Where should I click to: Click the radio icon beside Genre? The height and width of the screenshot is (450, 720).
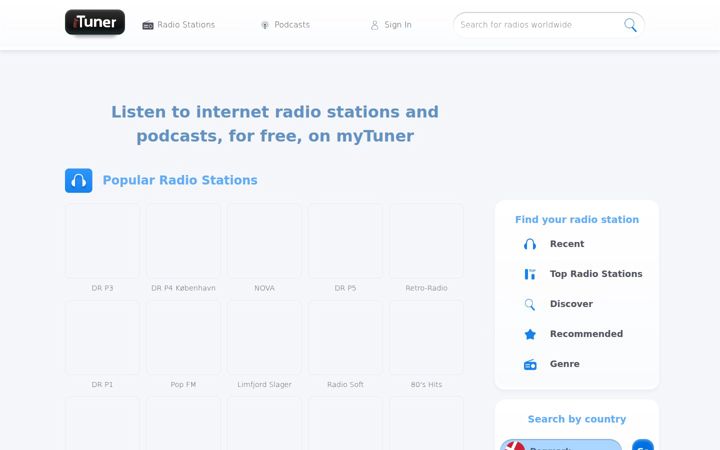tap(530, 365)
